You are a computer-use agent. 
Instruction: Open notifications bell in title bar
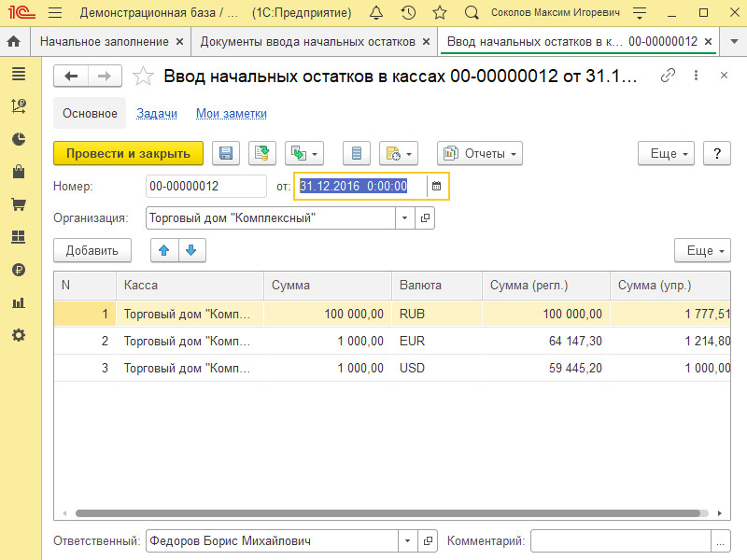click(375, 13)
